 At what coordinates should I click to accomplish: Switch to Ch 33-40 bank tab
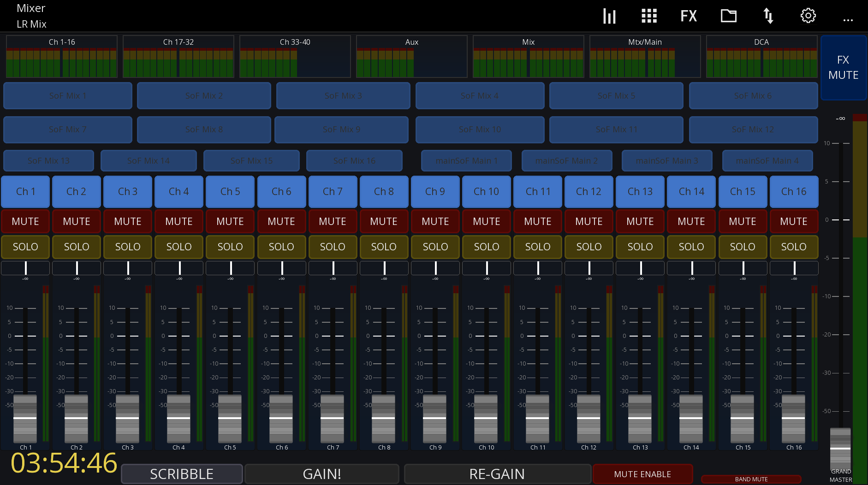coord(295,57)
